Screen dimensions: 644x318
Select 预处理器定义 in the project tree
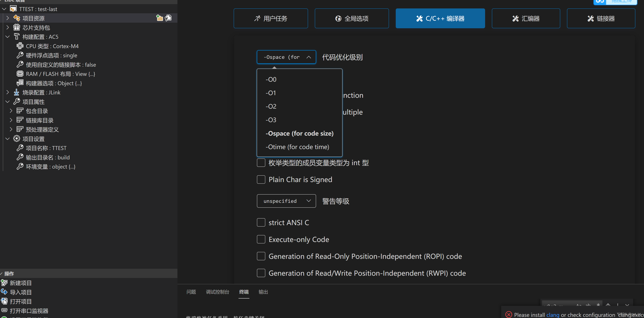(42, 129)
